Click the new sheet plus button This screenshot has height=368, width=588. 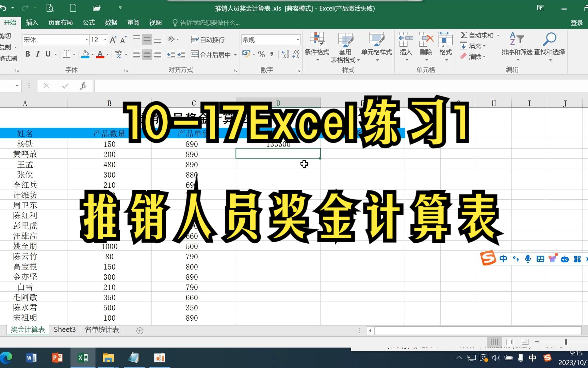point(139,330)
